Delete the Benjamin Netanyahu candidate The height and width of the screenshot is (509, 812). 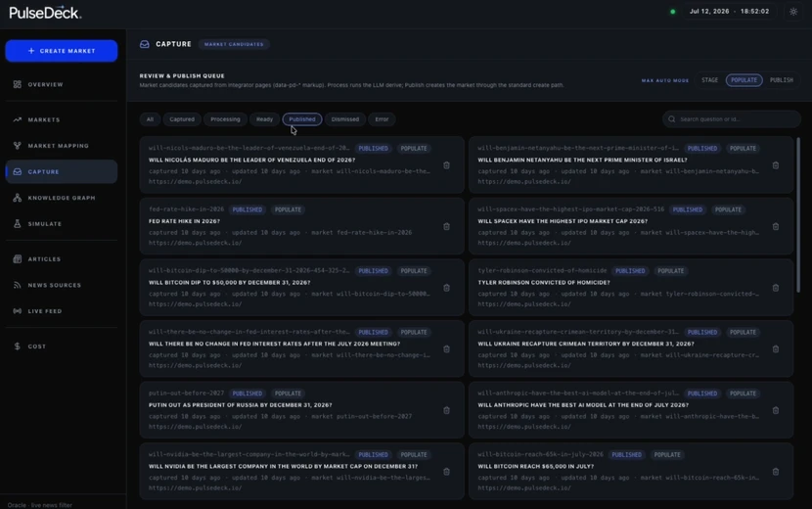pos(776,165)
